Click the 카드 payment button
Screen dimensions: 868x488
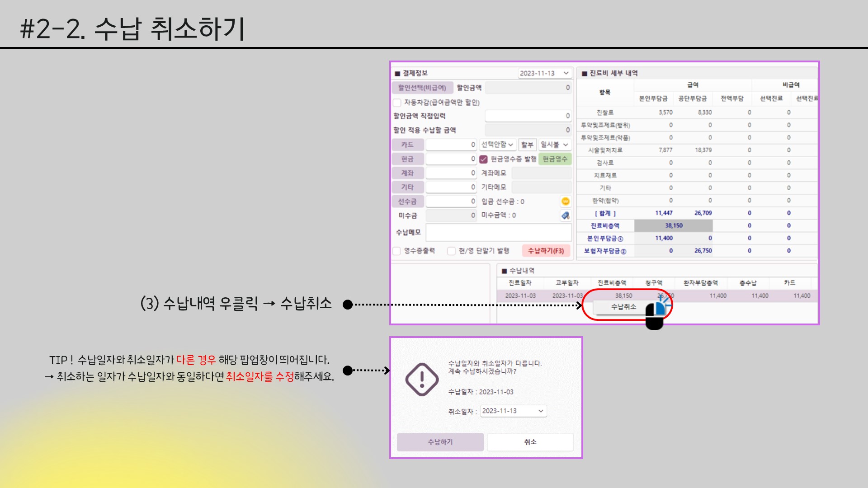pos(407,145)
